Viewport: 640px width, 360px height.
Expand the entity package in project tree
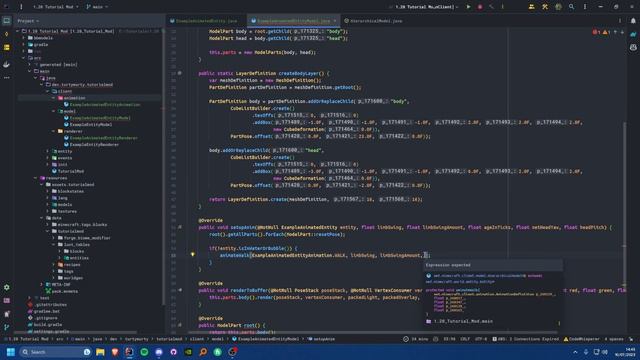tap(48, 151)
